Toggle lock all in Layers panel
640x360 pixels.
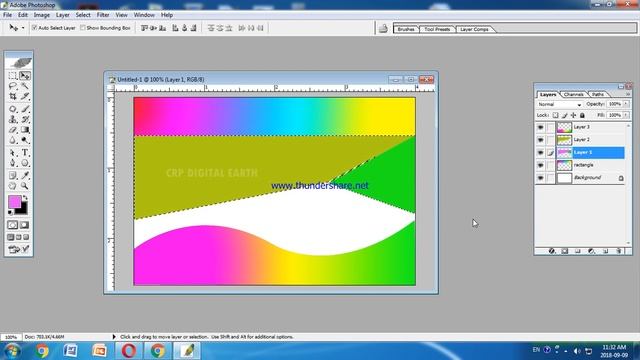pos(582,116)
